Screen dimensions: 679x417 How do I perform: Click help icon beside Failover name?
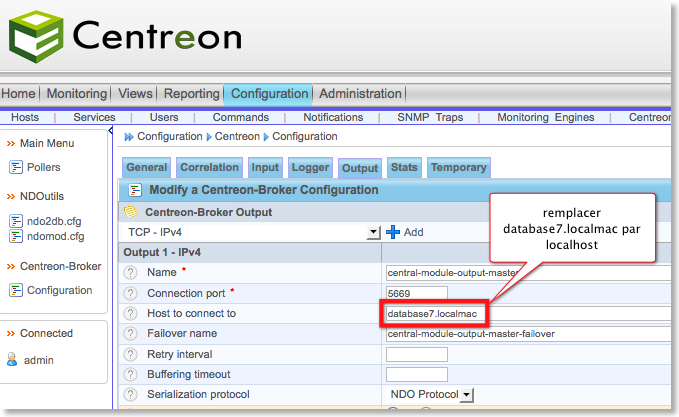(130, 334)
